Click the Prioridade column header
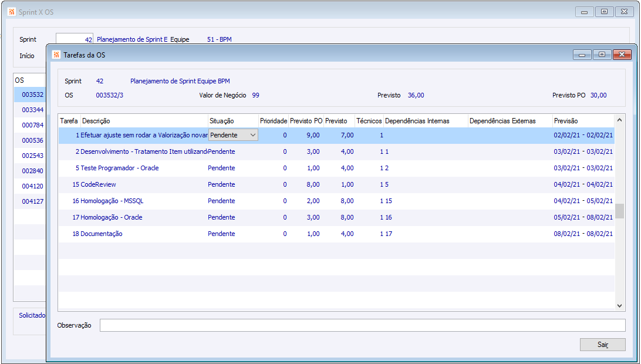The image size is (641, 364). click(274, 121)
